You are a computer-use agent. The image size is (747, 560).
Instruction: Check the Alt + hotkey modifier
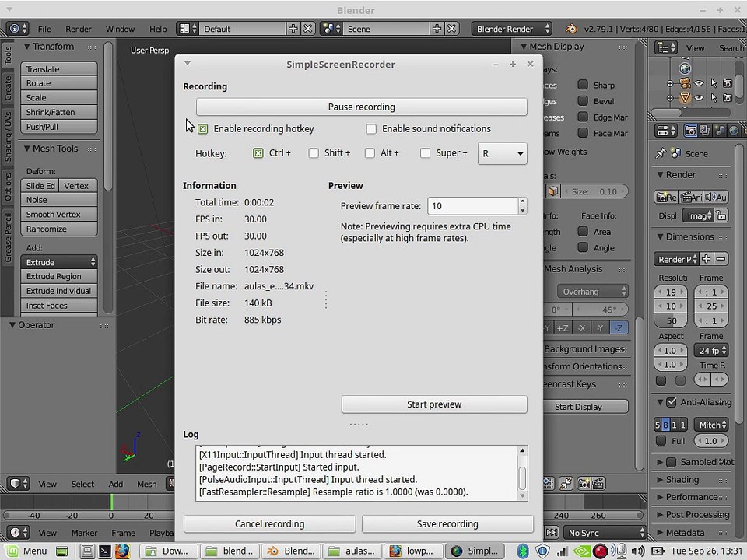point(370,153)
